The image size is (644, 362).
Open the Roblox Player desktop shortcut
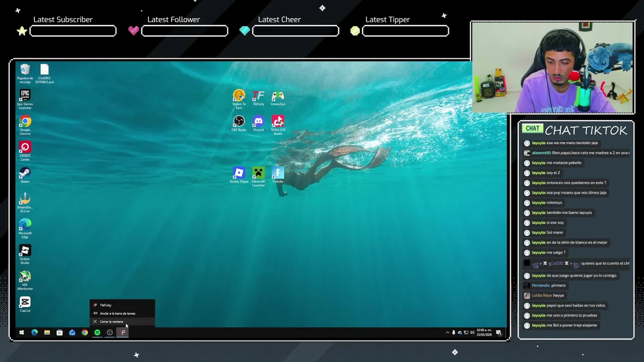tap(239, 175)
